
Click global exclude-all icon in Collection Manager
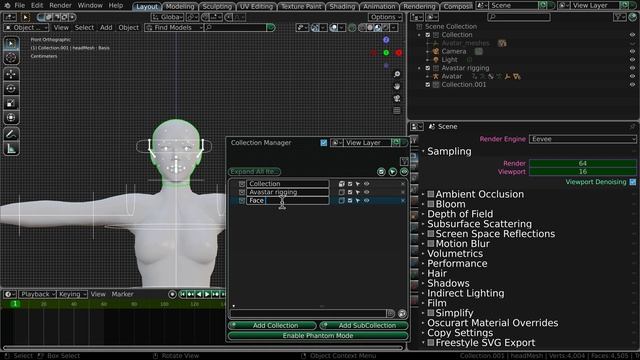coord(381,172)
